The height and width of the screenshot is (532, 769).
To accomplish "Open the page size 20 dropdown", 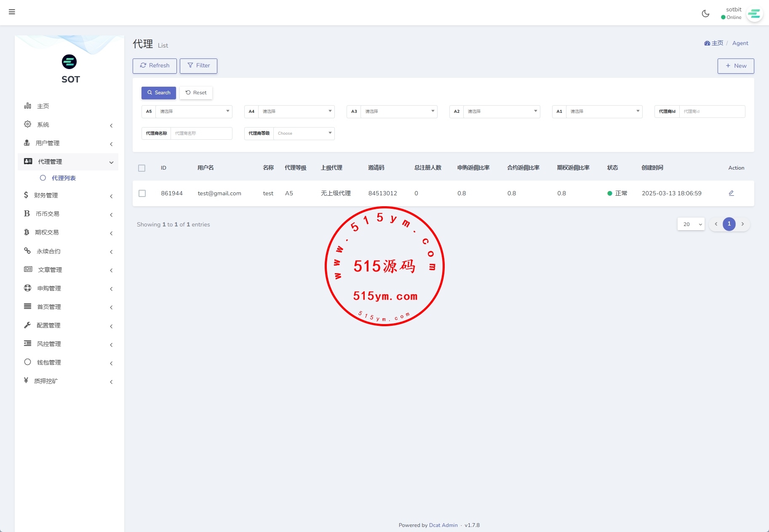I will pos(691,224).
